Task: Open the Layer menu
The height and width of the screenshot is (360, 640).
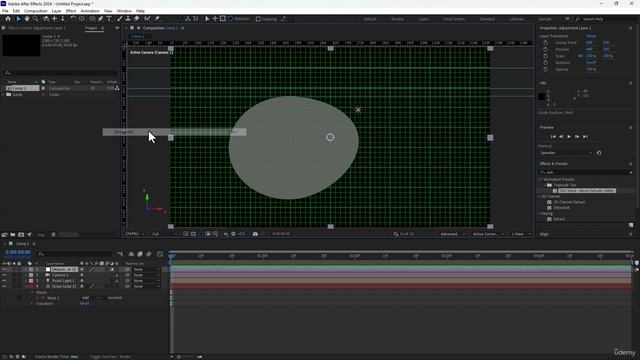Action: coord(57,11)
